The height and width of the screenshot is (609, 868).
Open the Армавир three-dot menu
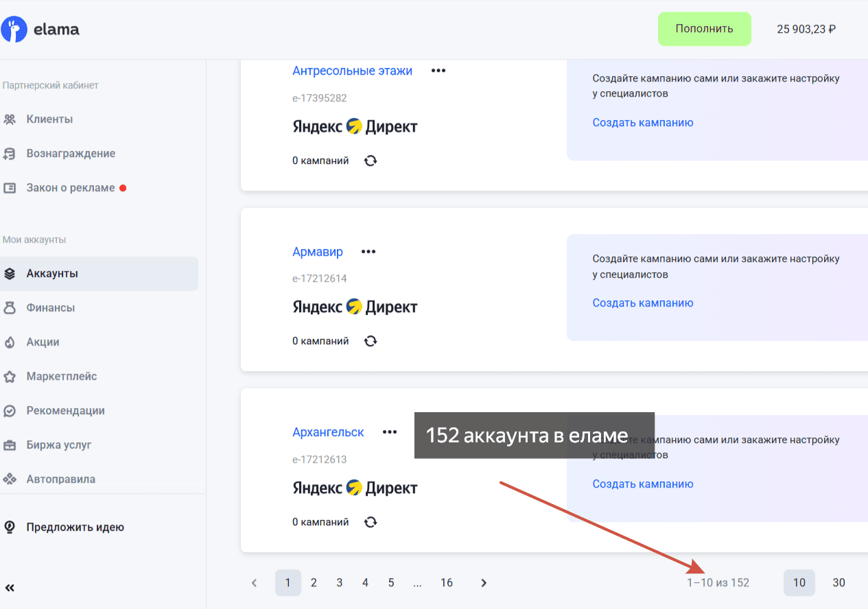point(368,252)
